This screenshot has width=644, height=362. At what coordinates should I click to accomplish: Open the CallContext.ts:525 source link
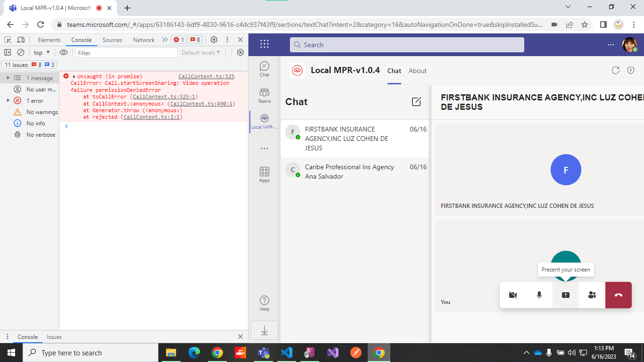[x=206, y=76]
